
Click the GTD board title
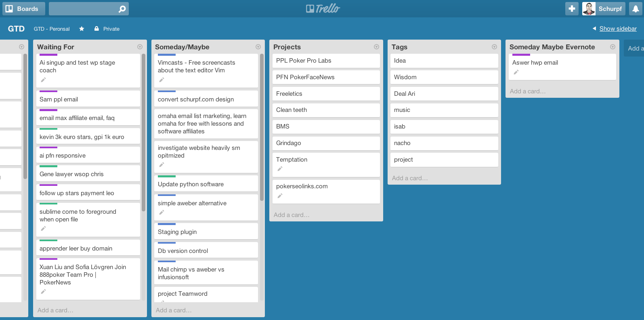pyautogui.click(x=16, y=29)
